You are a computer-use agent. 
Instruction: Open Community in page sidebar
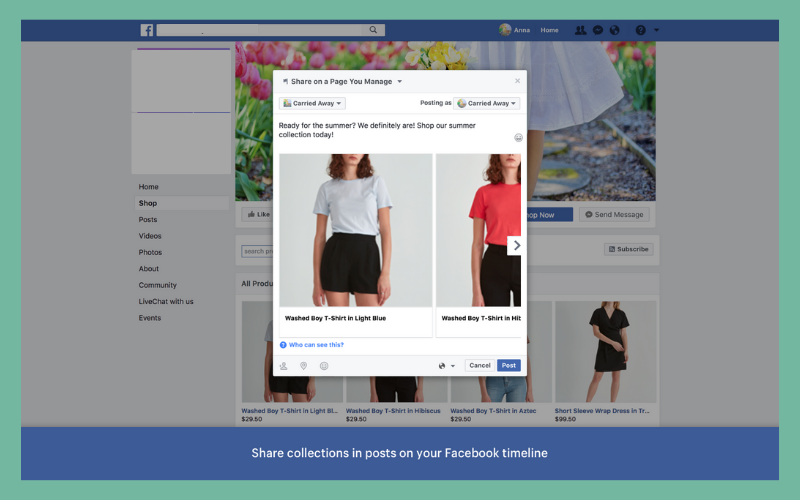158,285
